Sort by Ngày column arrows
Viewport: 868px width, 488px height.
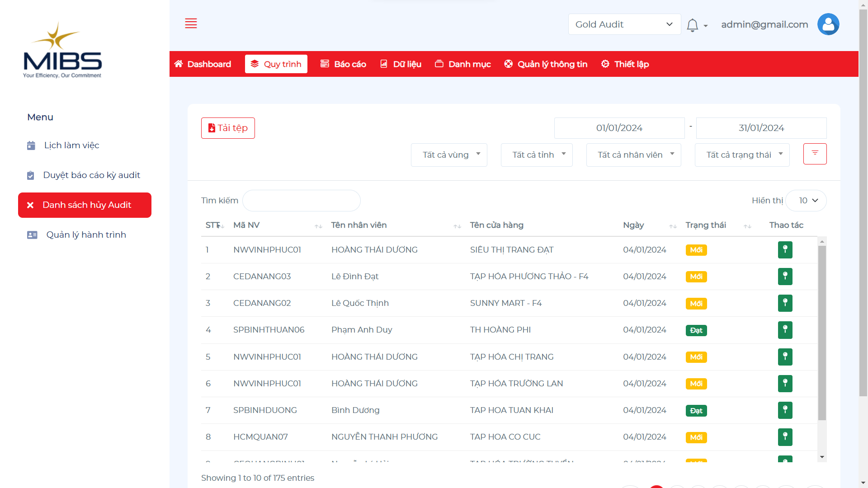coord(673,226)
